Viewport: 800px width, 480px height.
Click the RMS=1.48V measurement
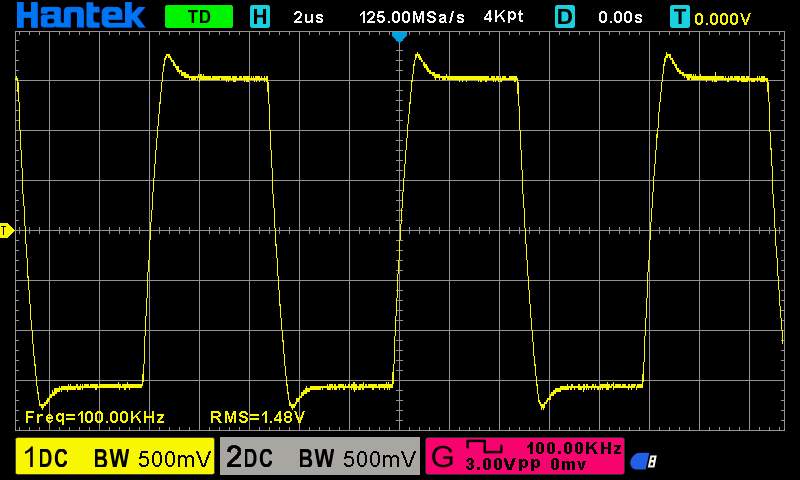click(x=257, y=417)
